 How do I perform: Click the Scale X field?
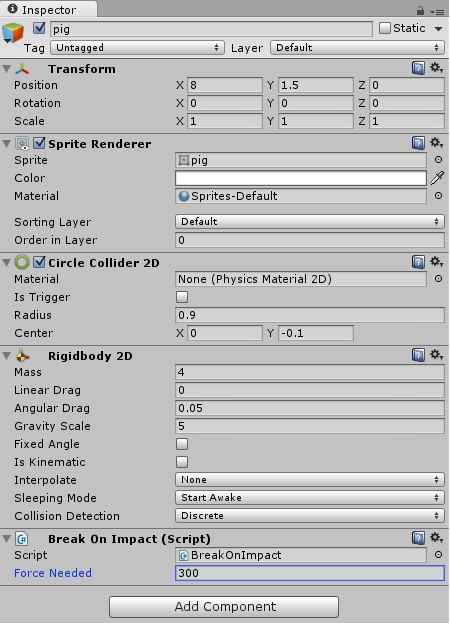tap(225, 121)
